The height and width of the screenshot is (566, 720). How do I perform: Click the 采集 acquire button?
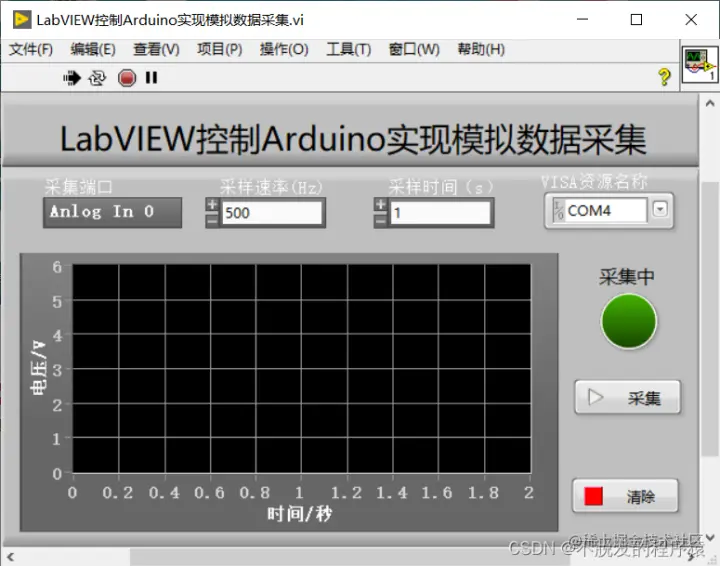(628, 398)
